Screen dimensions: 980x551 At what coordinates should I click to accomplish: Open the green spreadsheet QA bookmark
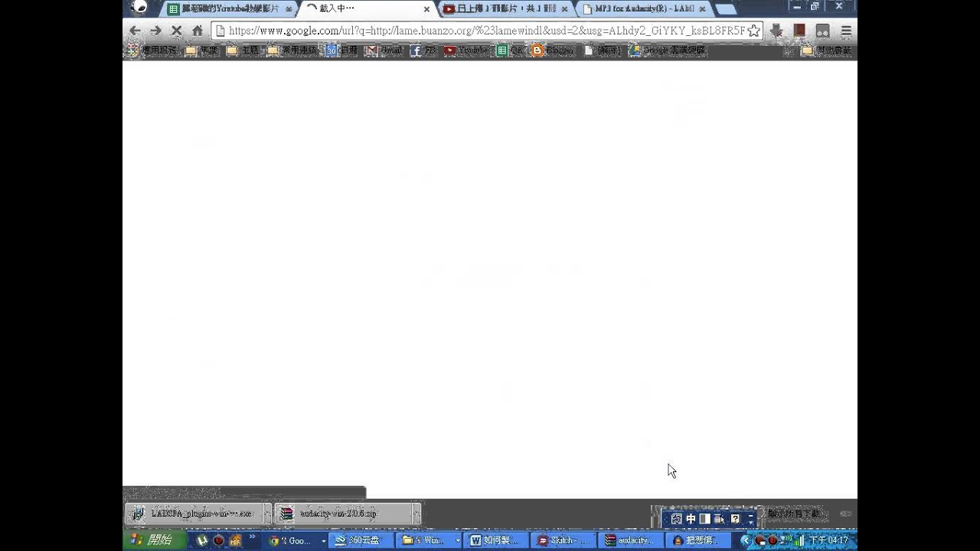click(x=510, y=51)
